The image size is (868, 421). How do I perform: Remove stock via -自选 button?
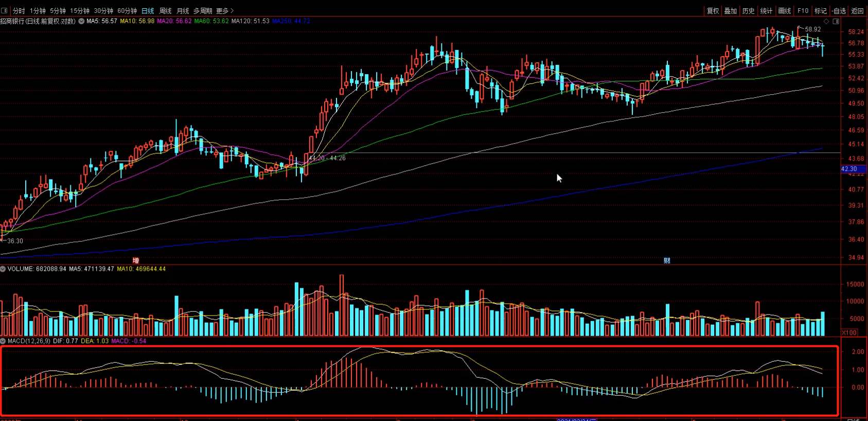(x=839, y=11)
